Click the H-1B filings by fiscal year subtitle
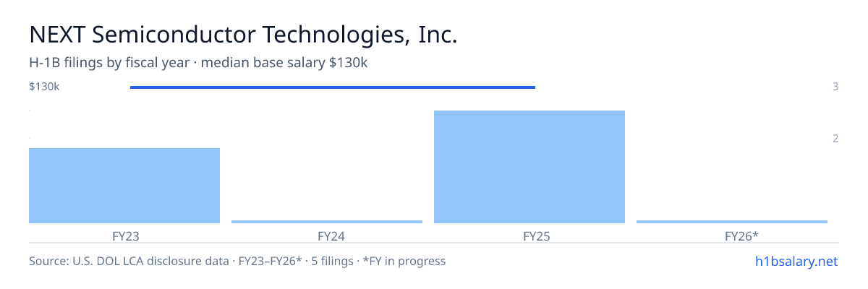 point(109,63)
